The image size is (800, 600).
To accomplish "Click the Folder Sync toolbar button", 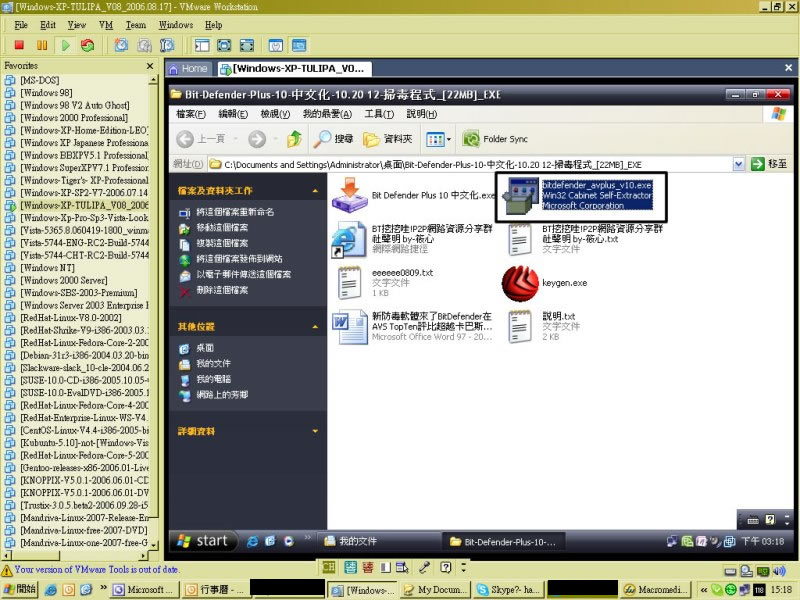I will (495, 139).
